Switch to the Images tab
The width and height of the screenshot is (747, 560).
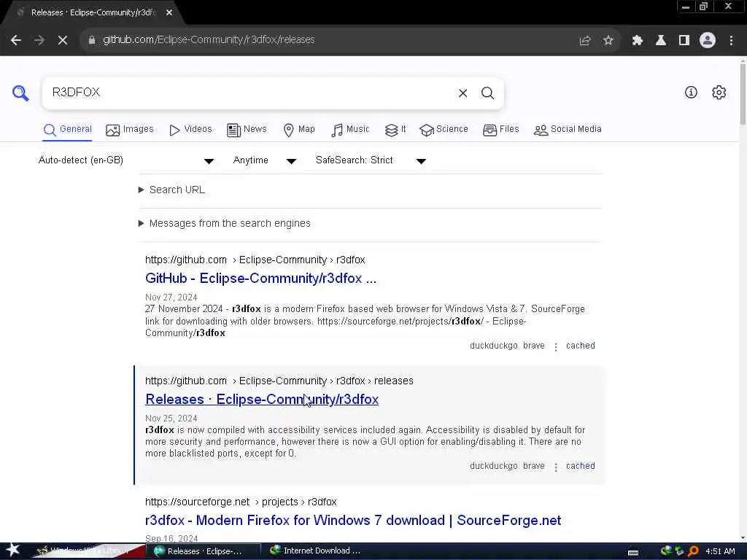pos(130,130)
